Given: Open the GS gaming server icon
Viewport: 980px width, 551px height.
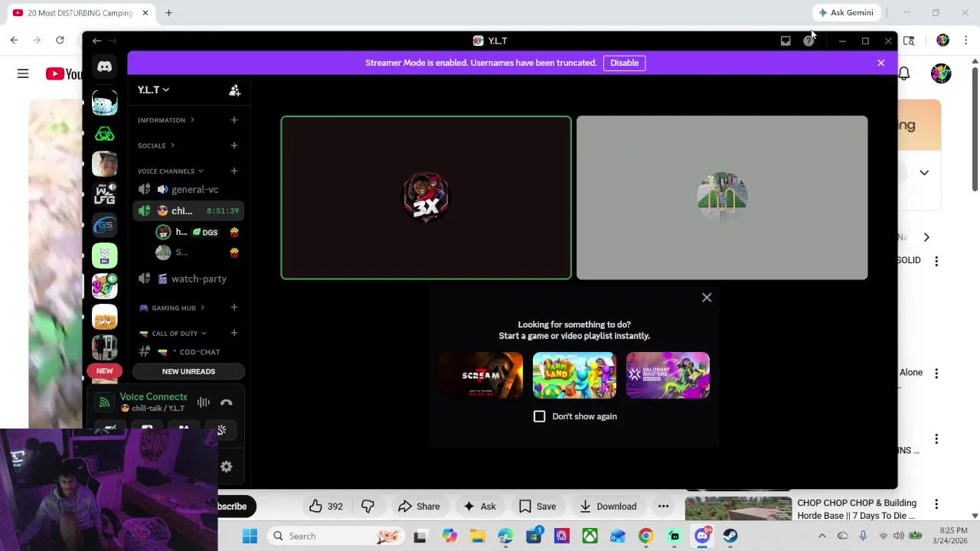Looking at the screenshot, I should pos(105,225).
